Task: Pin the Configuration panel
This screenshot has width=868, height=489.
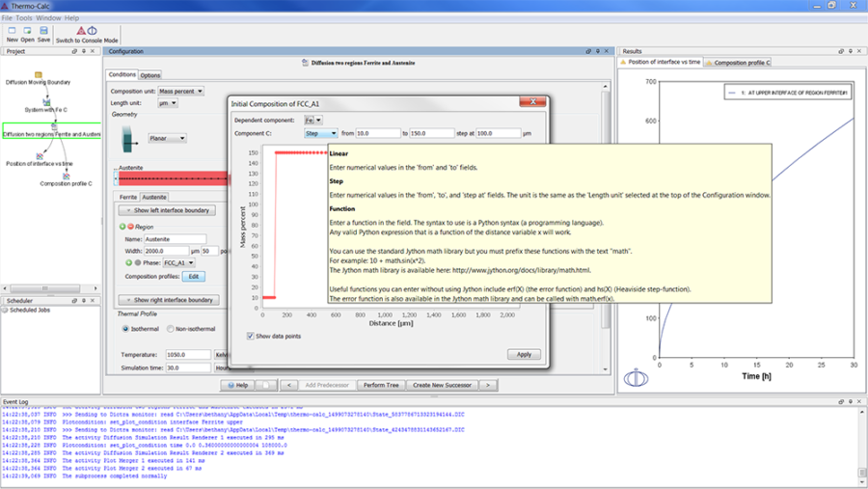Action: pos(598,51)
